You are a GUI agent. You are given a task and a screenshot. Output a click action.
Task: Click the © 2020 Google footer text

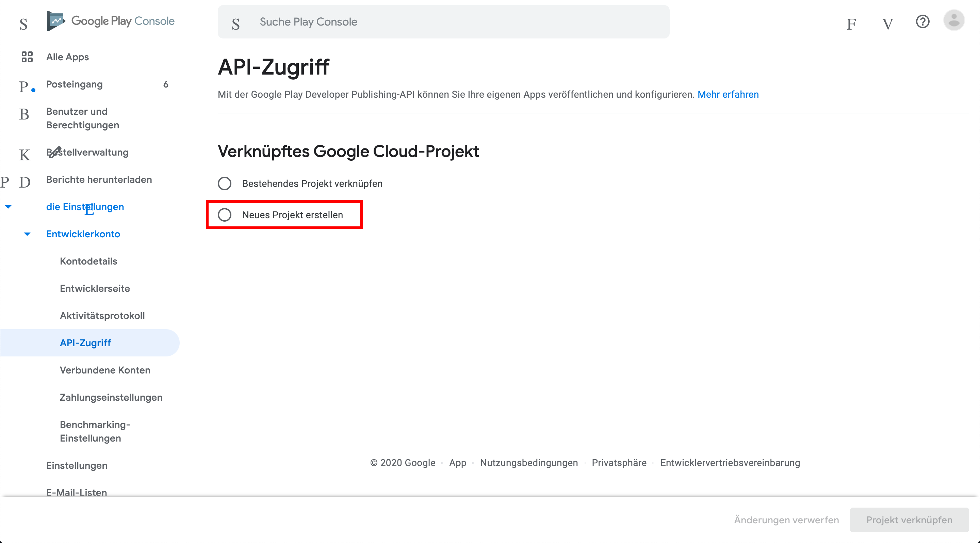(403, 463)
